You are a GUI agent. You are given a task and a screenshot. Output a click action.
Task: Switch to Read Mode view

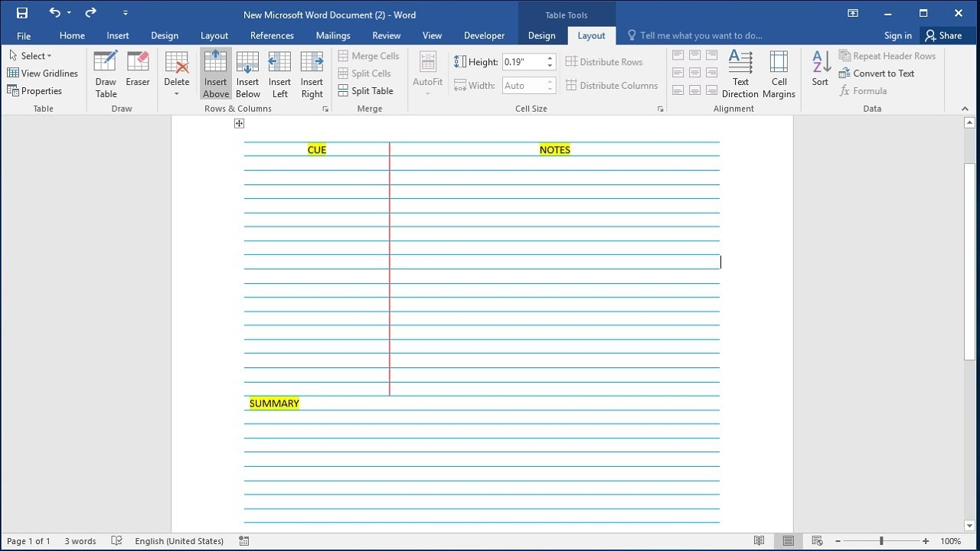[759, 541]
